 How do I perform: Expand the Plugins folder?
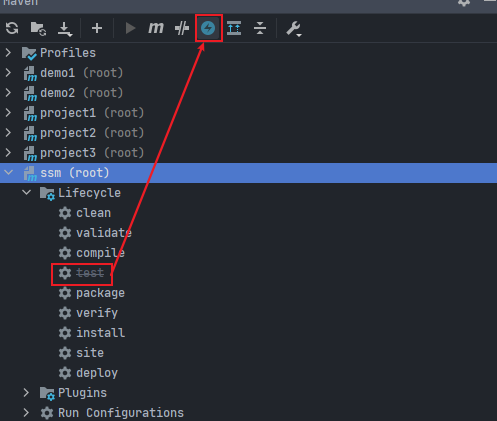tap(26, 393)
